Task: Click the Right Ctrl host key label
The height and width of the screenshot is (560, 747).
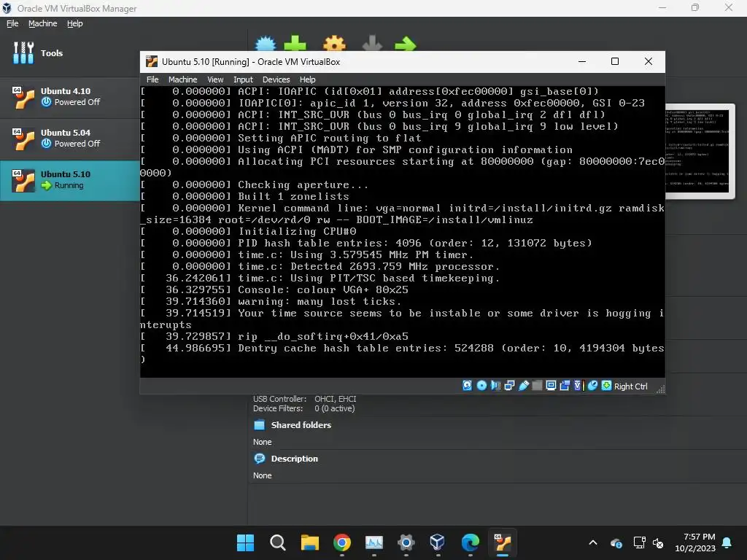Action: (x=630, y=386)
